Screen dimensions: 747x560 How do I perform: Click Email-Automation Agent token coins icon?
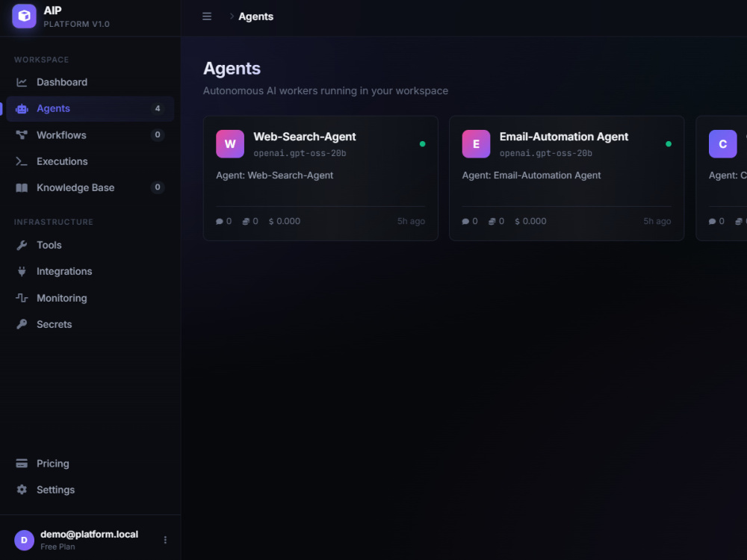[x=492, y=222]
